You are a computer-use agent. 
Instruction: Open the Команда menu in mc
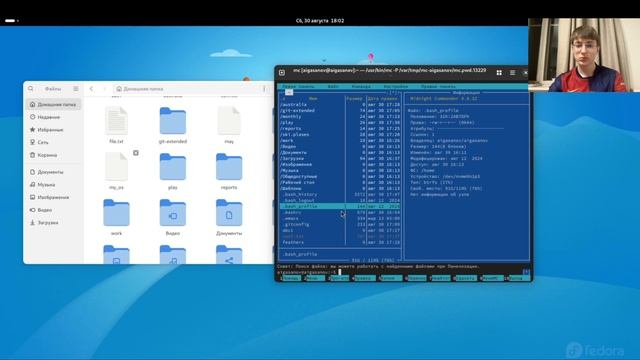tap(361, 87)
